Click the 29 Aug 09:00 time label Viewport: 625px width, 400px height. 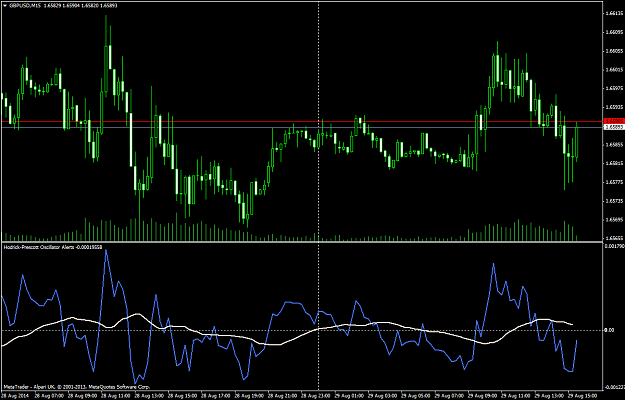[x=480, y=397]
